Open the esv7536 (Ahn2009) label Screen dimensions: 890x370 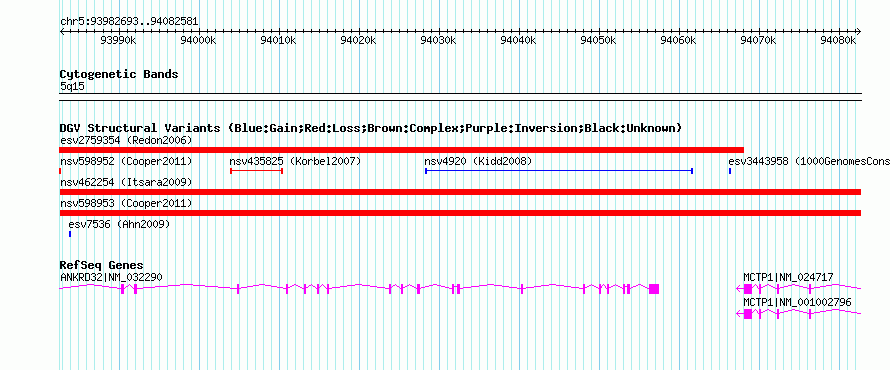pyautogui.click(x=119, y=225)
